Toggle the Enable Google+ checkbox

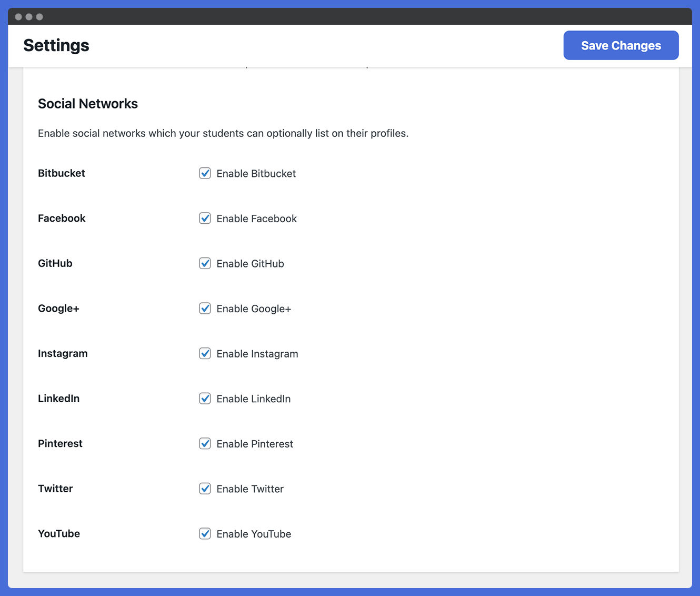click(x=205, y=309)
